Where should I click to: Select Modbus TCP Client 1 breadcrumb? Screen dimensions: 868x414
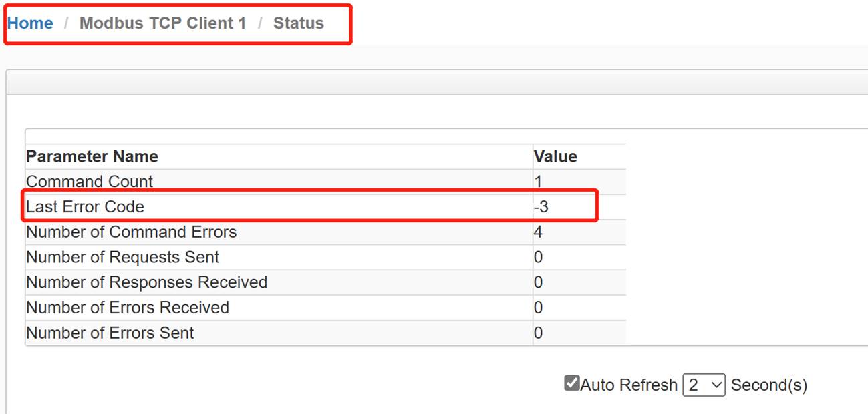pos(162,23)
